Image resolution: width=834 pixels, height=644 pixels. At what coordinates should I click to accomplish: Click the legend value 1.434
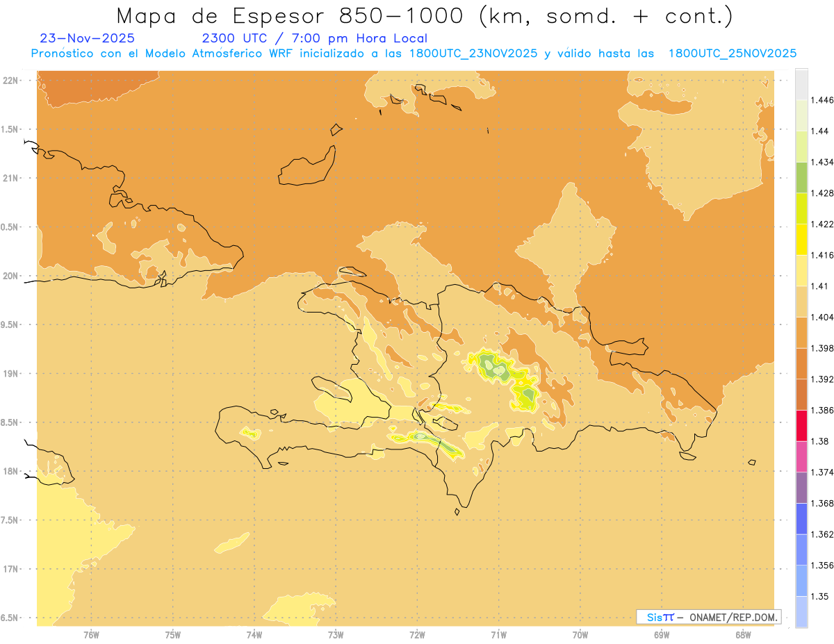[823, 162]
